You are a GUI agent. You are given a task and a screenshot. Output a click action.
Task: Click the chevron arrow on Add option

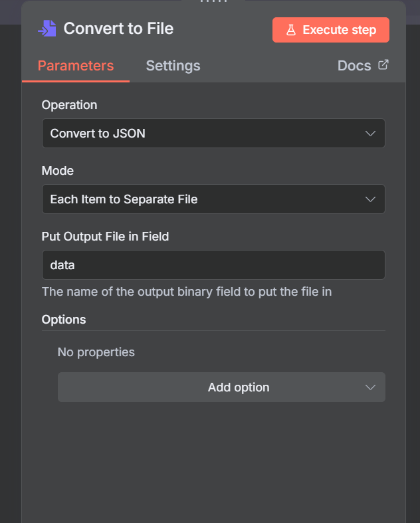371,387
